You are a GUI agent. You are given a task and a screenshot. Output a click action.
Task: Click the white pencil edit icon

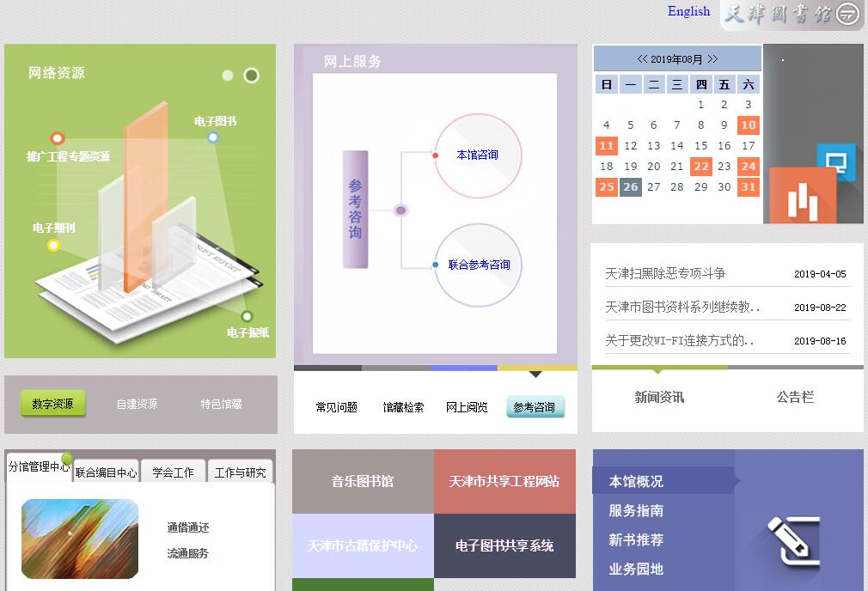[x=793, y=540]
